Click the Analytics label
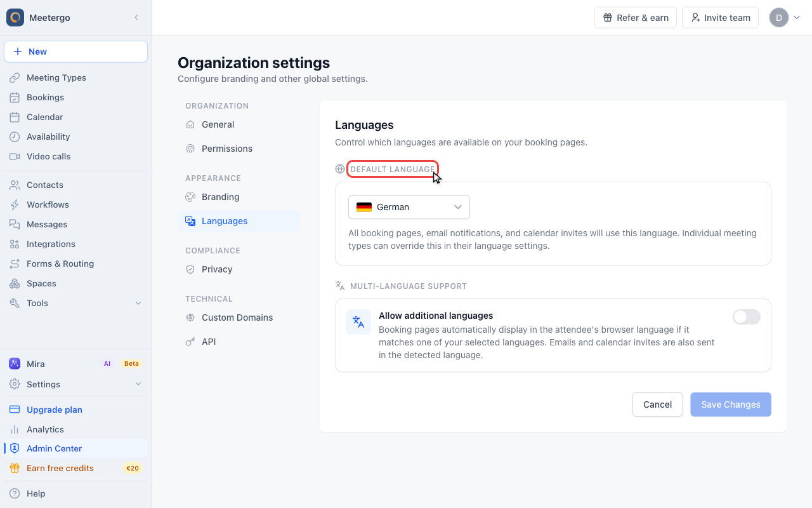This screenshot has width=812, height=508. click(45, 429)
